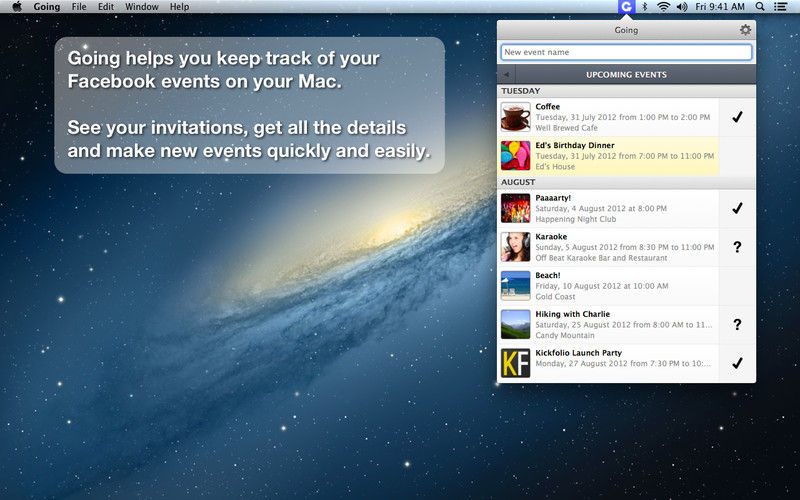Click Well Brewed Cafe location text
800x500 pixels.
click(x=566, y=128)
